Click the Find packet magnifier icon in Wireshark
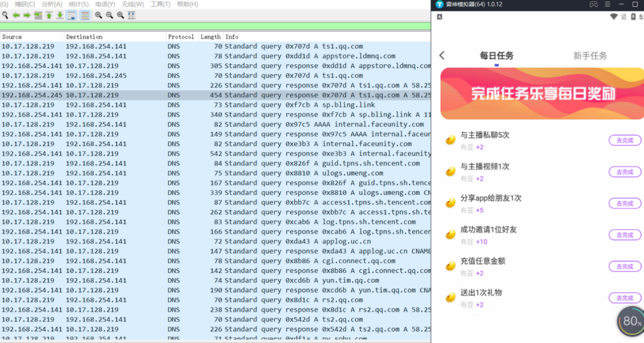Screen dimensions: 644x343 pos(5,15)
